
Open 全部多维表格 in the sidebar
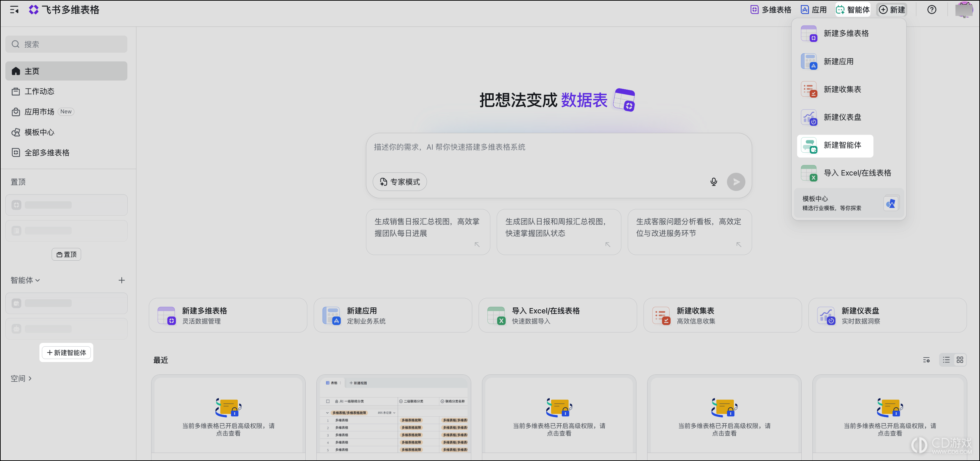pos(66,153)
